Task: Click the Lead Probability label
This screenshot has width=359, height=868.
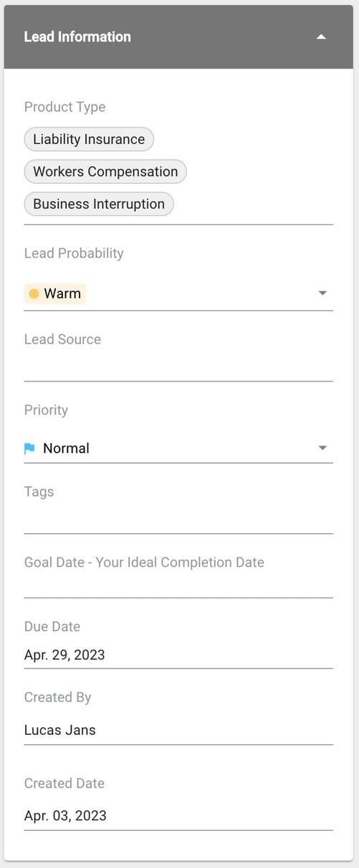Action: 74,253
